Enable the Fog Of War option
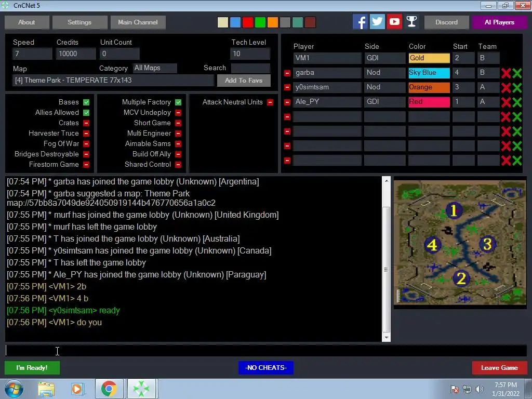 pyautogui.click(x=86, y=144)
